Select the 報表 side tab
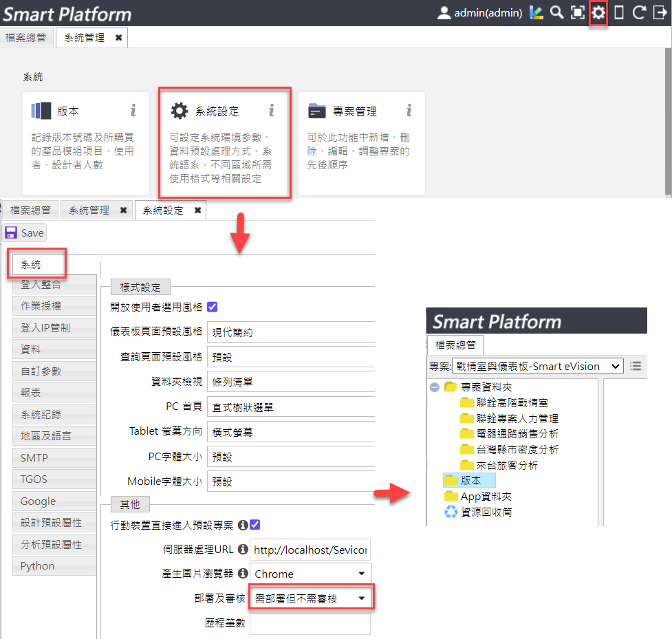672x639 pixels. pyautogui.click(x=54, y=393)
